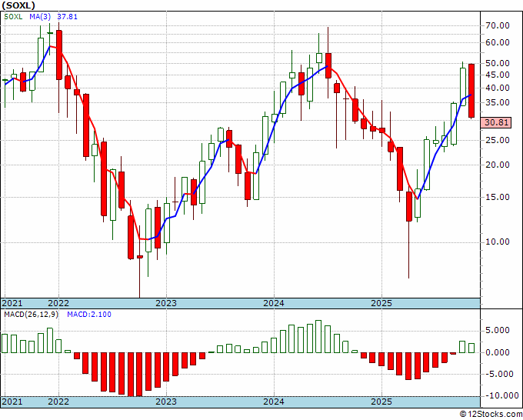
Task: Click the 0.000 MACD axis label
Action: click(498, 352)
